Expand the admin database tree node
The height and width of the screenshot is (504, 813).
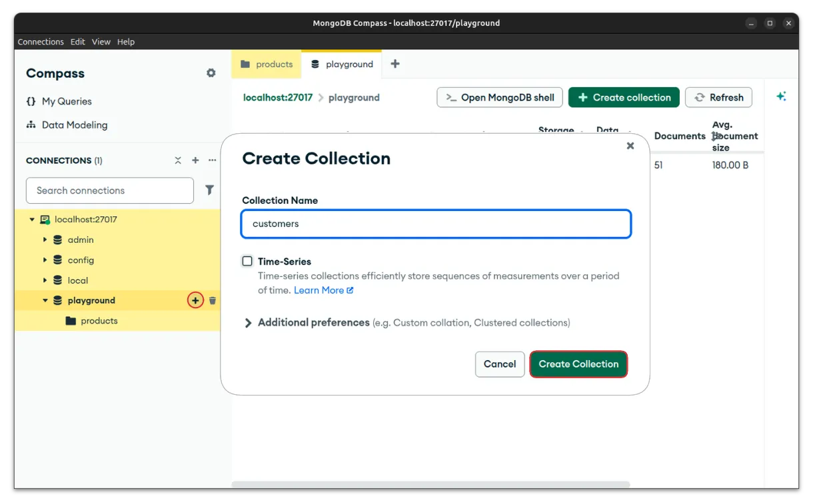pos(45,240)
